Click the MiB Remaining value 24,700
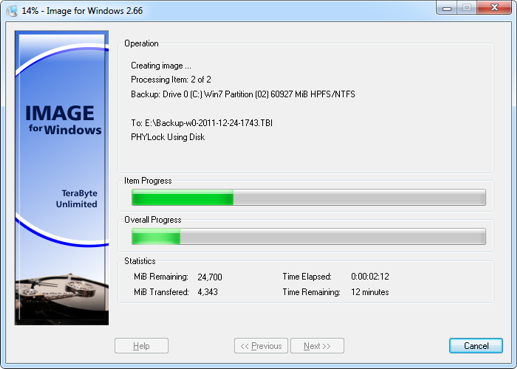Image resolution: width=517 pixels, height=369 pixels. coord(210,277)
